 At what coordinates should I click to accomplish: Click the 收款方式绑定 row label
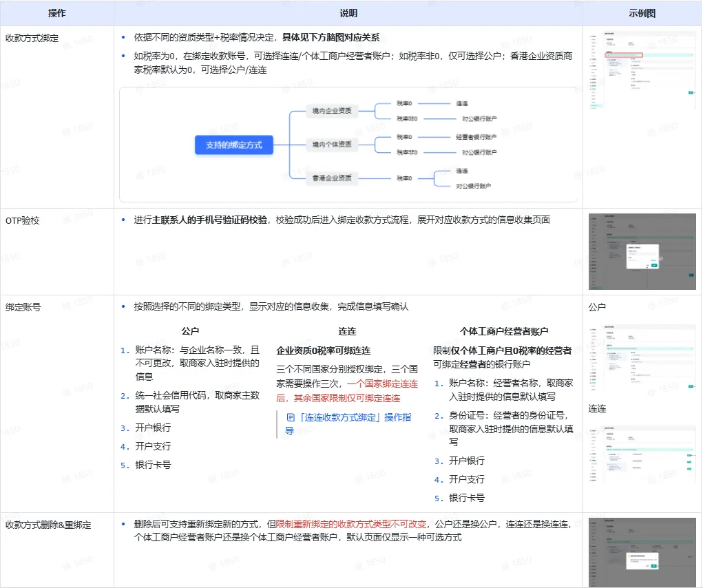(x=32, y=38)
